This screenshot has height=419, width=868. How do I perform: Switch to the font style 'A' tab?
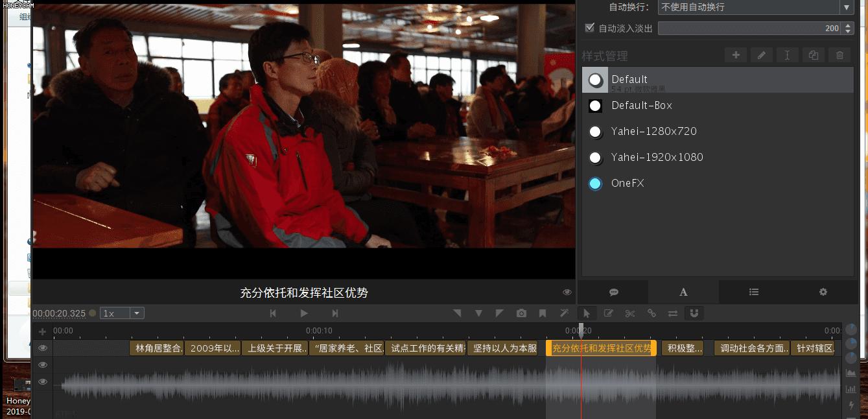pyautogui.click(x=683, y=292)
